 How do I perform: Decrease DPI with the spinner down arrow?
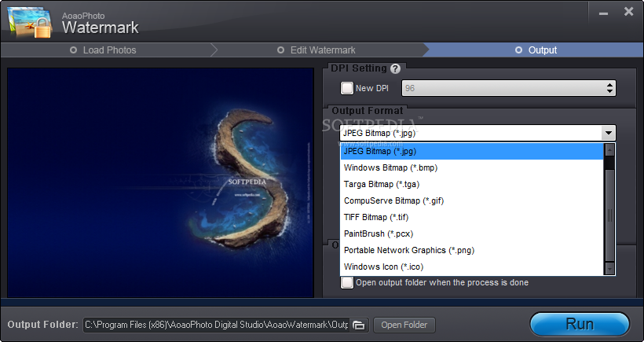coord(609,91)
